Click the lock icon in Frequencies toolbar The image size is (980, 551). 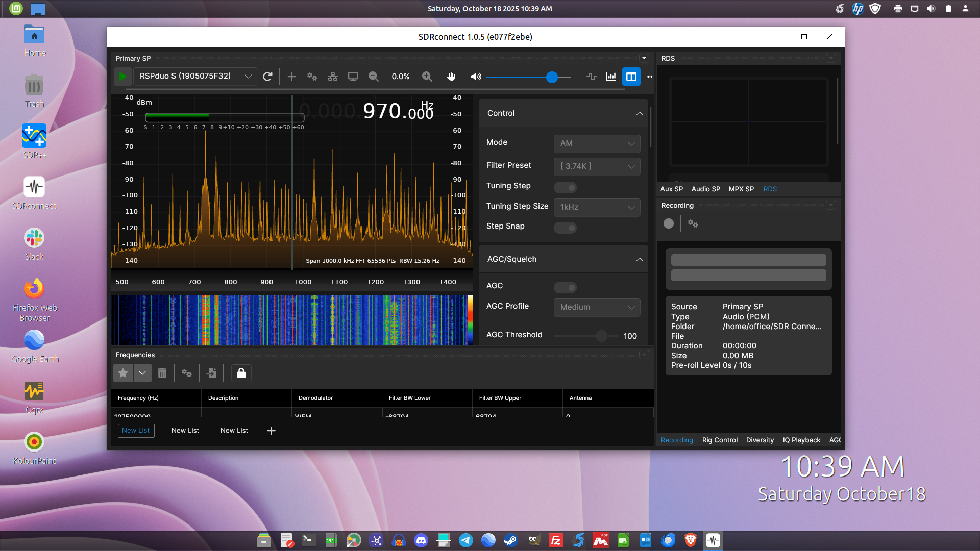241,373
